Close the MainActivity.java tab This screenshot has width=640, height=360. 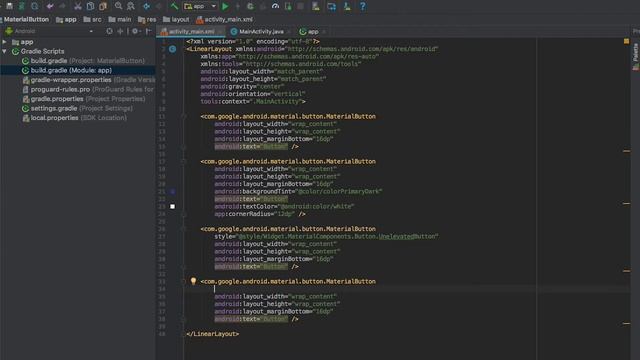(x=289, y=31)
